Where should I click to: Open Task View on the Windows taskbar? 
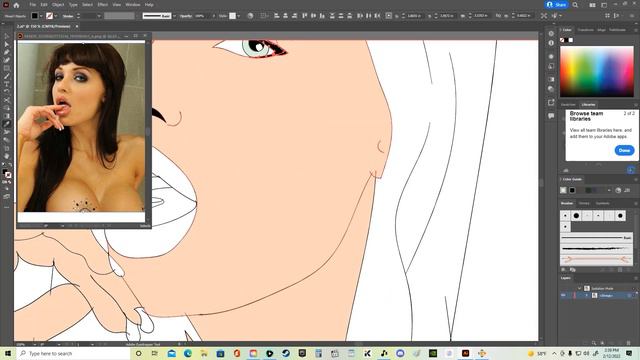tap(155, 353)
